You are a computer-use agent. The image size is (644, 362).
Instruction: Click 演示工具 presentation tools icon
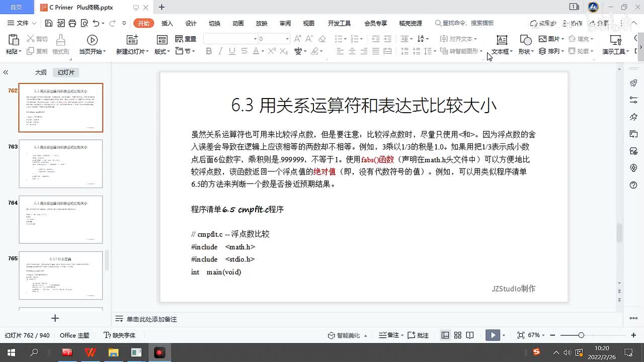tap(615, 40)
